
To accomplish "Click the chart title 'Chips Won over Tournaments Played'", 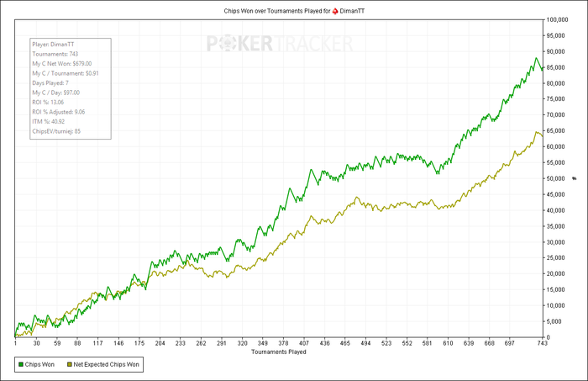I will [x=273, y=11].
